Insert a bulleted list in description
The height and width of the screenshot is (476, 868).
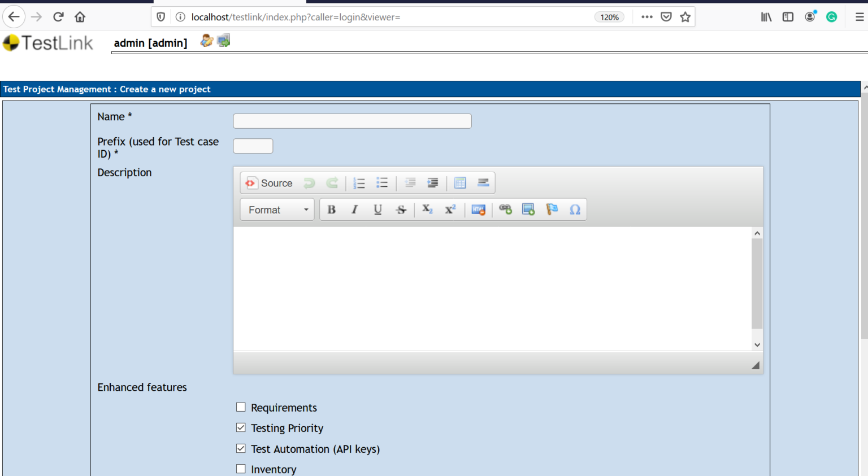pos(382,183)
